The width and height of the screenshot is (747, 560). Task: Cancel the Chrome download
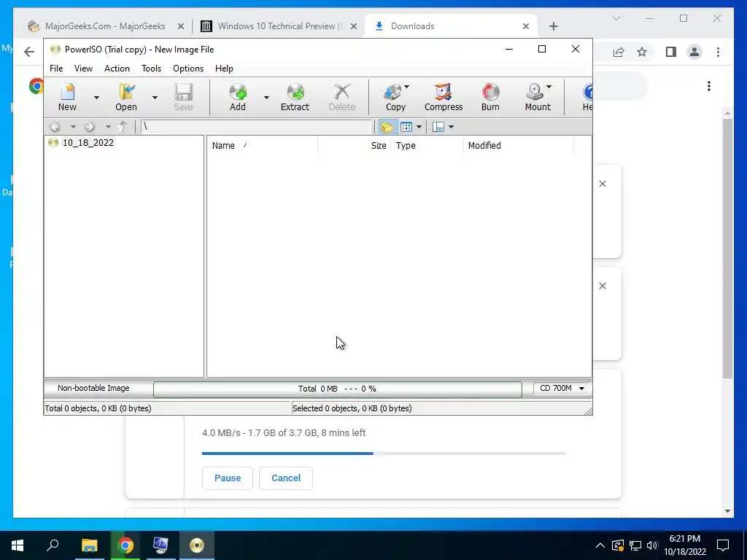click(x=286, y=478)
